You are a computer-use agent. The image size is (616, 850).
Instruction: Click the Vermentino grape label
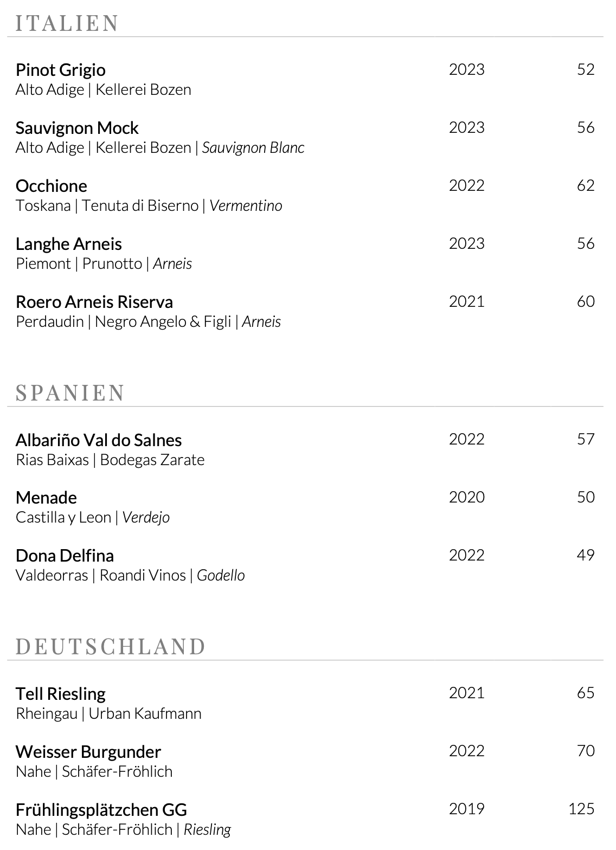coord(246,206)
